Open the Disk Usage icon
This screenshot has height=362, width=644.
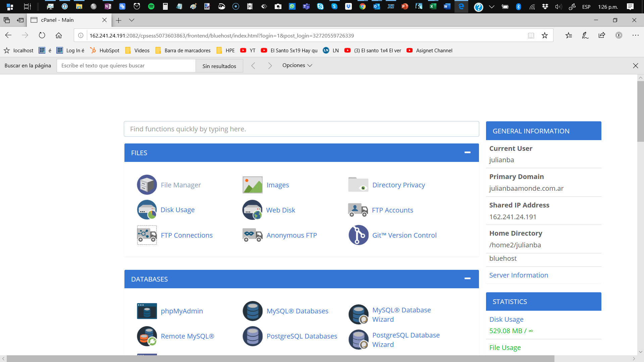tap(147, 210)
